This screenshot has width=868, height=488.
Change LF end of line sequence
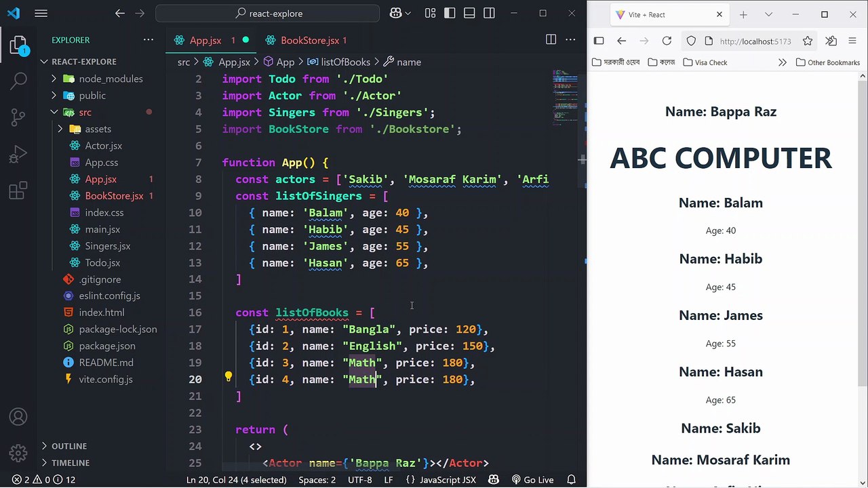coord(389,480)
